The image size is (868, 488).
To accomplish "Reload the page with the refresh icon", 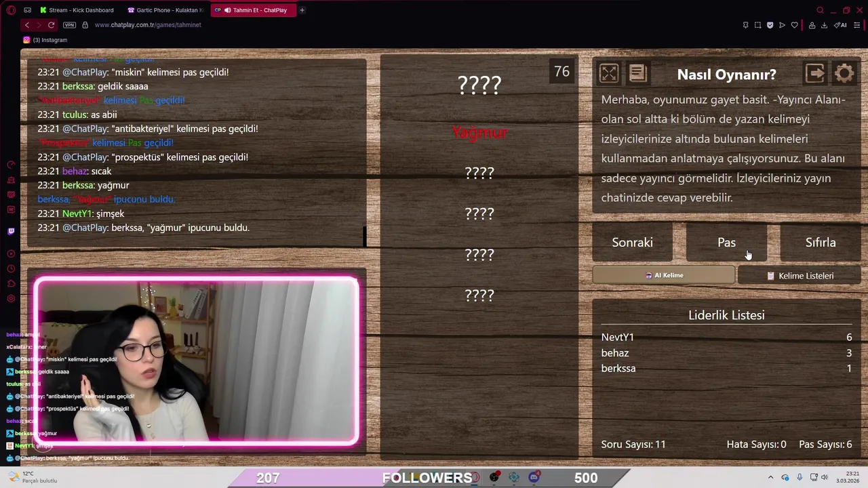I will point(51,25).
